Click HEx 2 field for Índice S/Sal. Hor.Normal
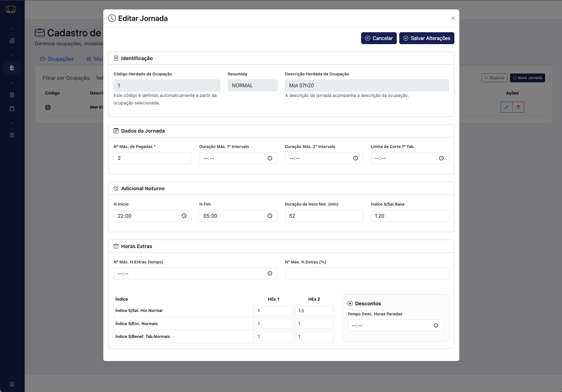Screen dimensions: 562x392 tap(314, 311)
